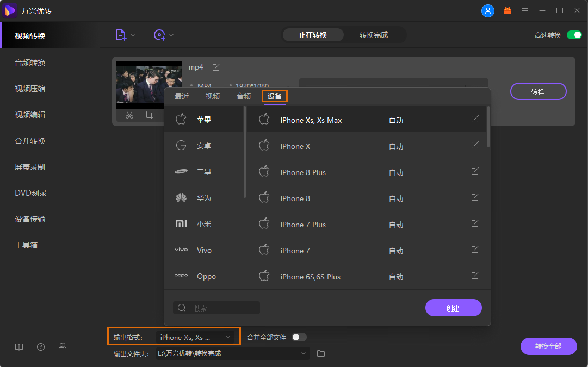The height and width of the screenshot is (367, 588).
Task: Click the add file icon
Action: [121, 35]
